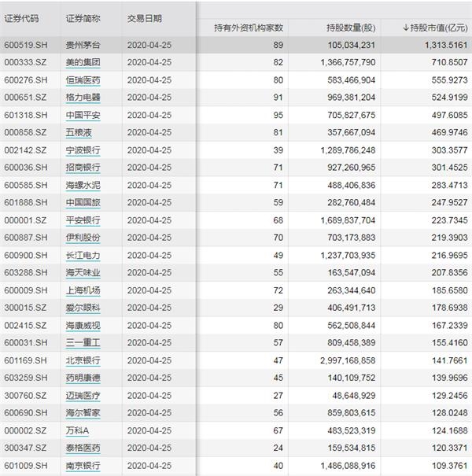Select code cell 002415.SZ
Screen dimensions: 472x476
[25, 326]
